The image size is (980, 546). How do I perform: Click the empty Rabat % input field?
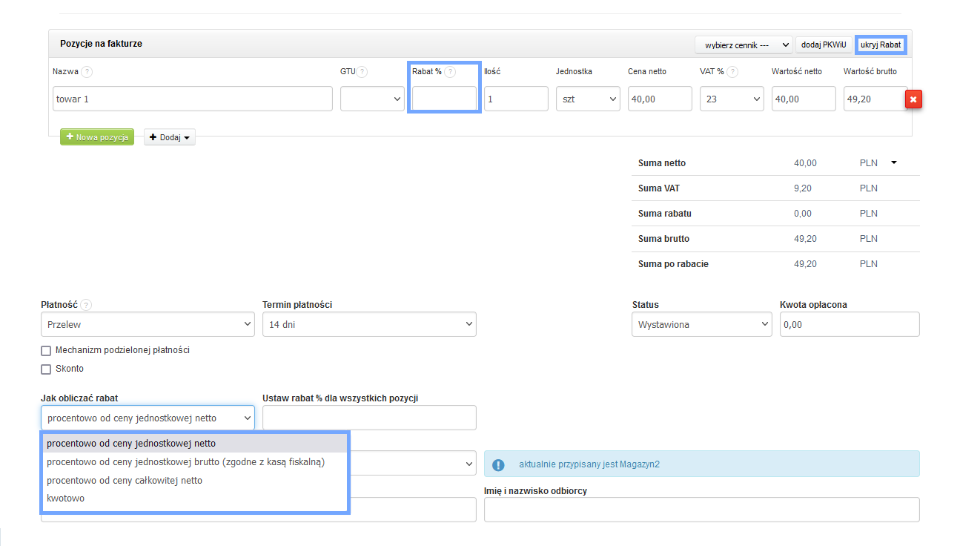444,99
